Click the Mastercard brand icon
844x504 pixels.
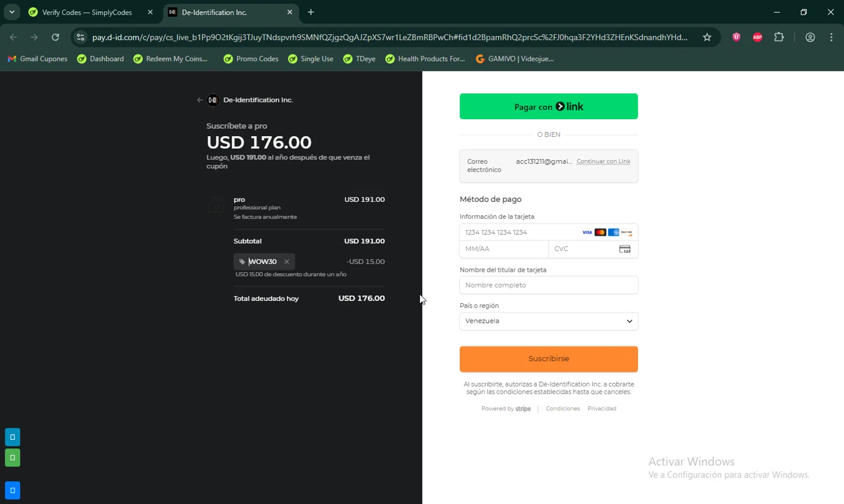600,232
